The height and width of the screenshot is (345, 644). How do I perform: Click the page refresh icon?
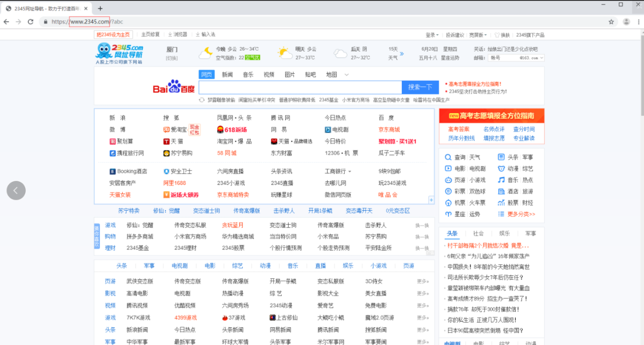[32, 22]
